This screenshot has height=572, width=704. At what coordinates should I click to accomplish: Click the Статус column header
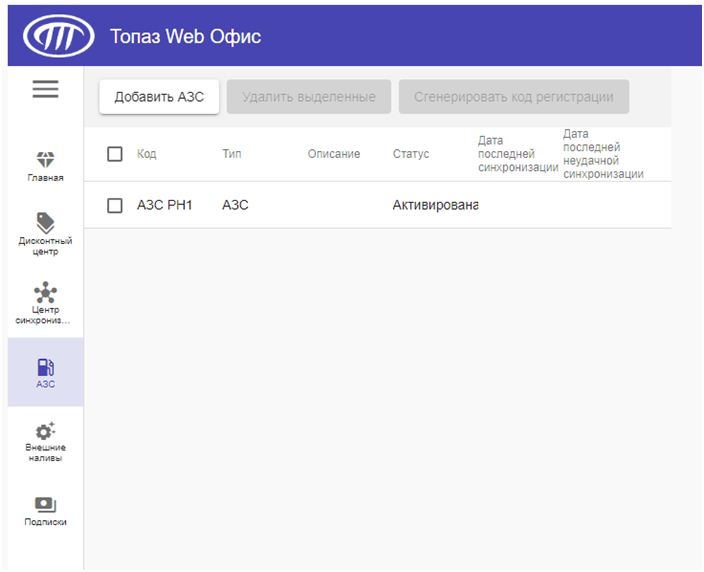pos(411,154)
